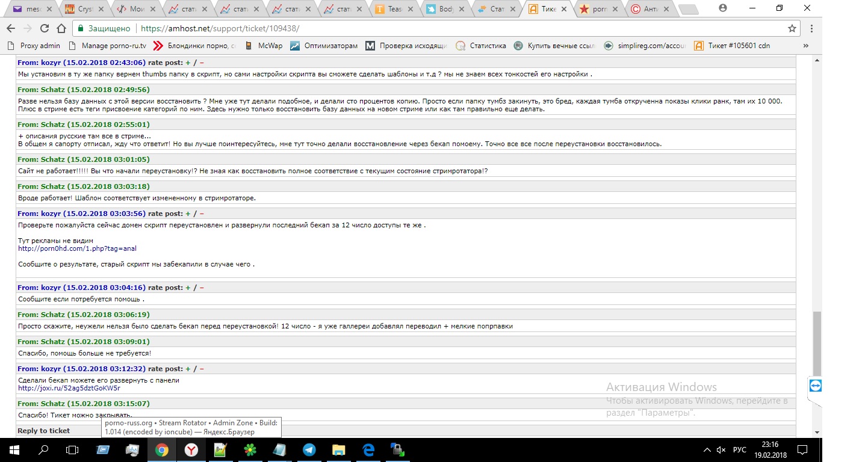The height and width of the screenshot is (462, 868).
Task: Upvote kozyr's 03:03:56 post
Action: 188,214
